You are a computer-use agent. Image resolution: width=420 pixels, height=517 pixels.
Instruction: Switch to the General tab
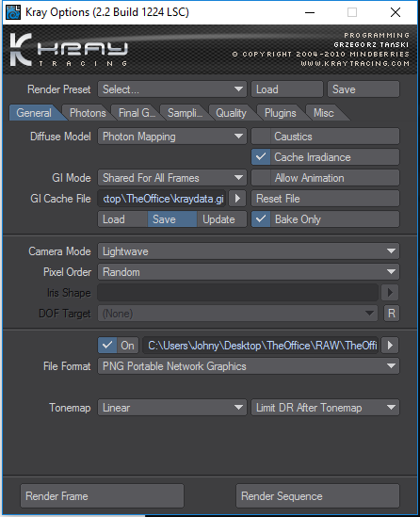pos(34,113)
